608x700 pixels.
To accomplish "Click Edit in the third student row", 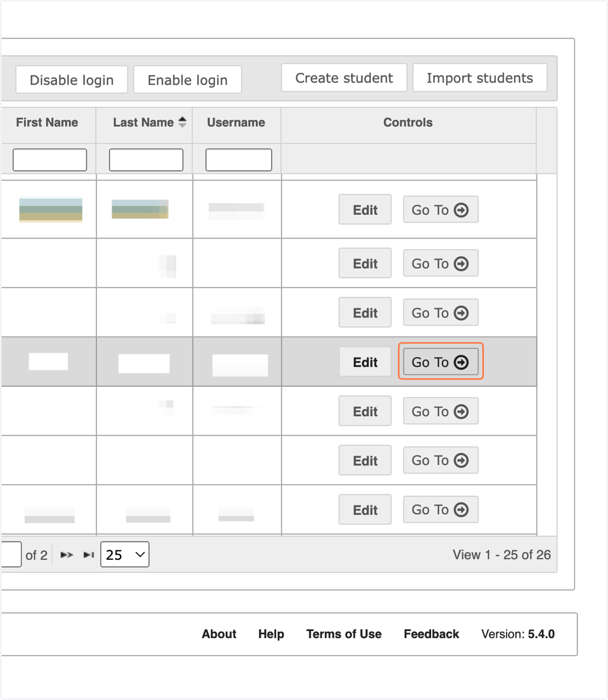I will [365, 313].
